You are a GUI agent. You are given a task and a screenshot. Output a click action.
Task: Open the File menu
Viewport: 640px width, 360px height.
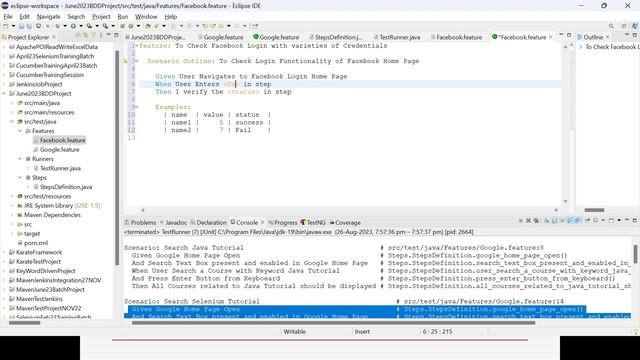(8, 17)
